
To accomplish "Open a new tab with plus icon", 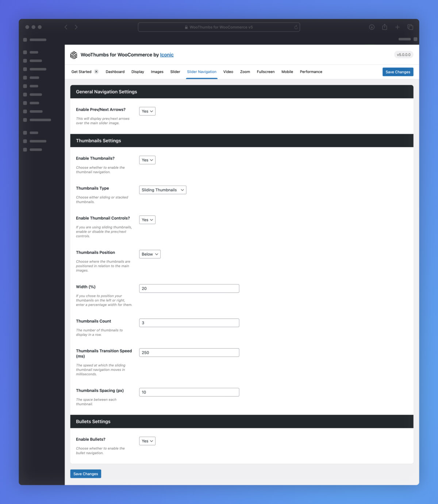I will 397,27.
